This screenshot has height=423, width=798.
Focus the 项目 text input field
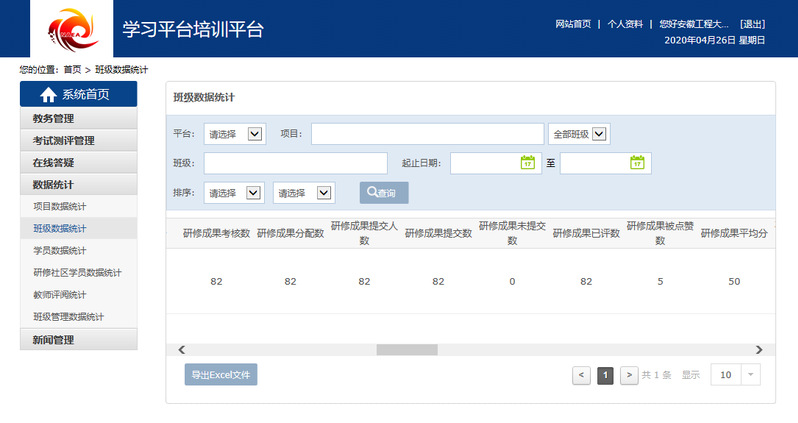(427, 134)
